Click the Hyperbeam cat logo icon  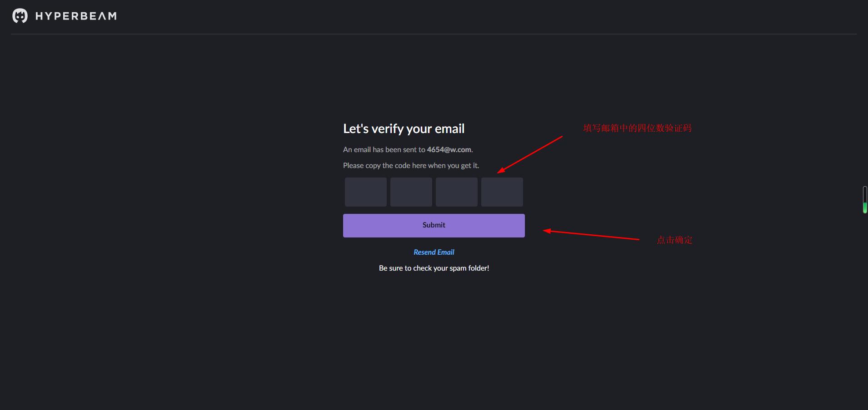point(20,16)
